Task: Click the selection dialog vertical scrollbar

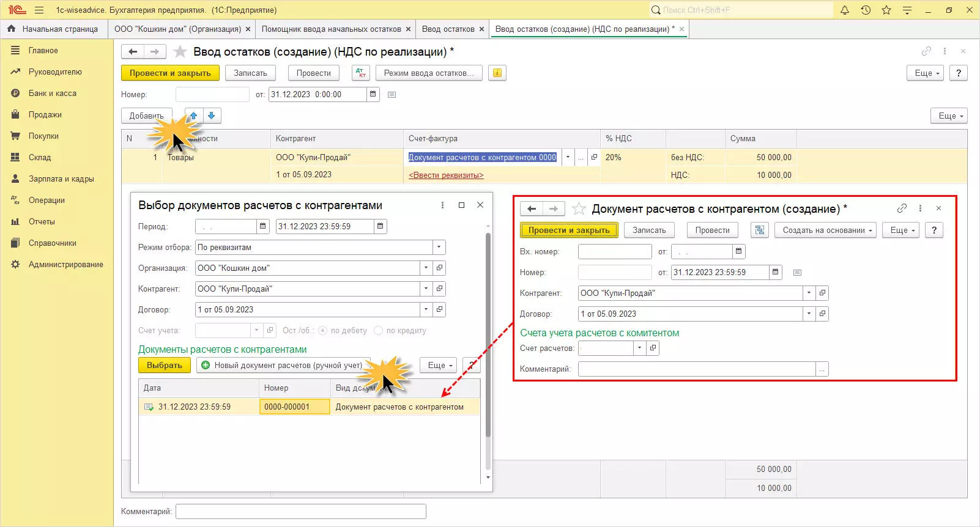Action: (x=488, y=336)
